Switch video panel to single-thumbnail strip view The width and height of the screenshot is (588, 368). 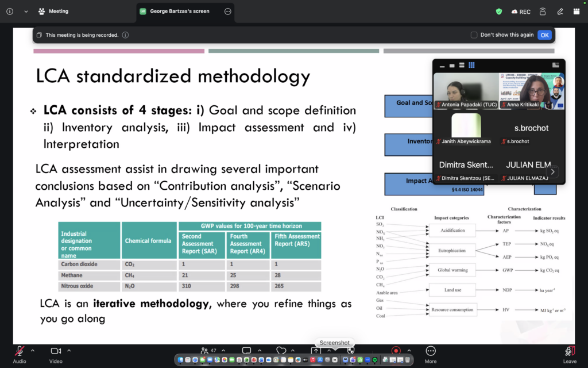pyautogui.click(x=452, y=66)
